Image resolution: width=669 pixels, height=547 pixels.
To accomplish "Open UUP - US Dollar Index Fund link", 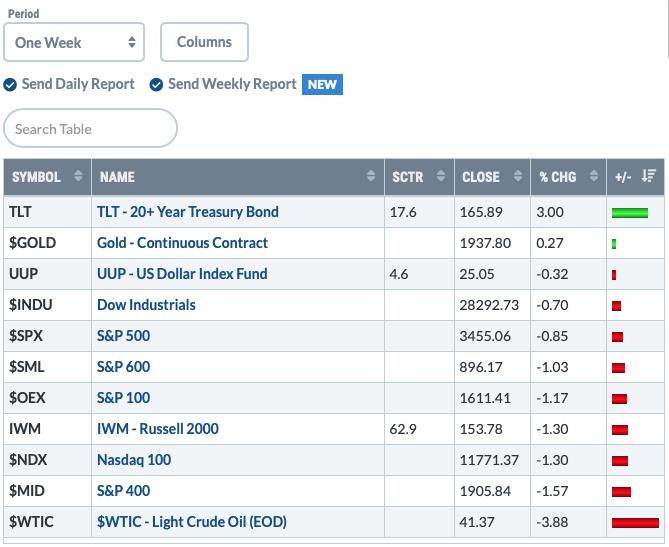I will tap(182, 274).
